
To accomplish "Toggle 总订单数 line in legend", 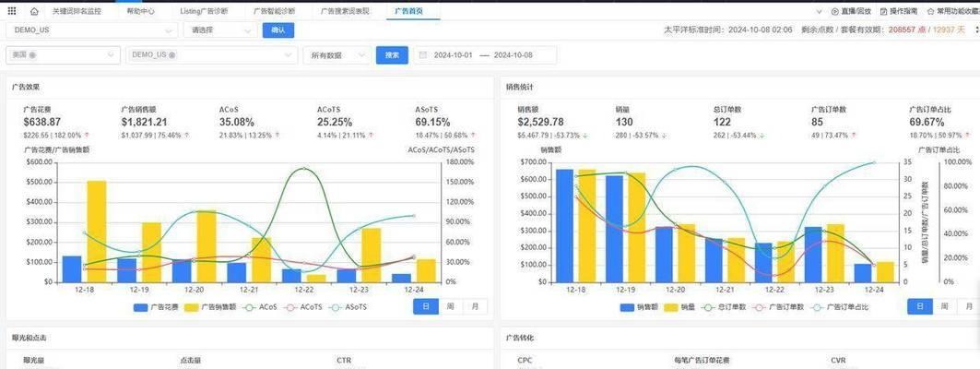I will pos(725,307).
